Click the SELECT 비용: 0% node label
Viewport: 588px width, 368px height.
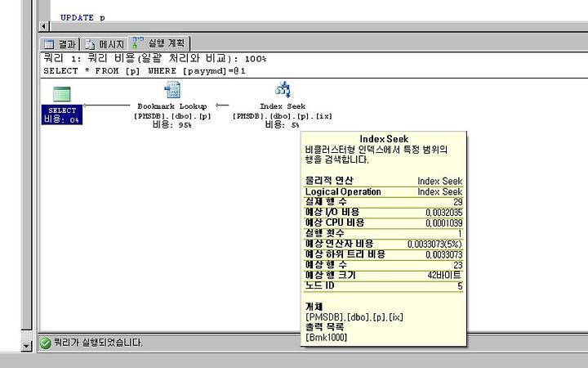(62, 114)
